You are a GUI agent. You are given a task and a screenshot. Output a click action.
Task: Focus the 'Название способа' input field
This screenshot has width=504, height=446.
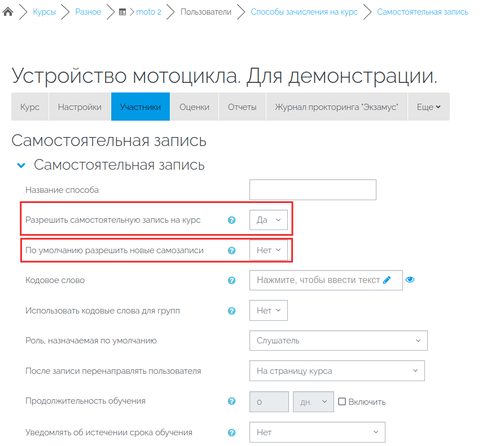point(313,190)
